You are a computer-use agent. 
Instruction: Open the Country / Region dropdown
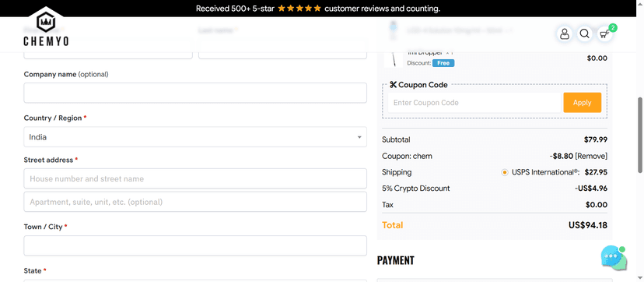pos(195,137)
